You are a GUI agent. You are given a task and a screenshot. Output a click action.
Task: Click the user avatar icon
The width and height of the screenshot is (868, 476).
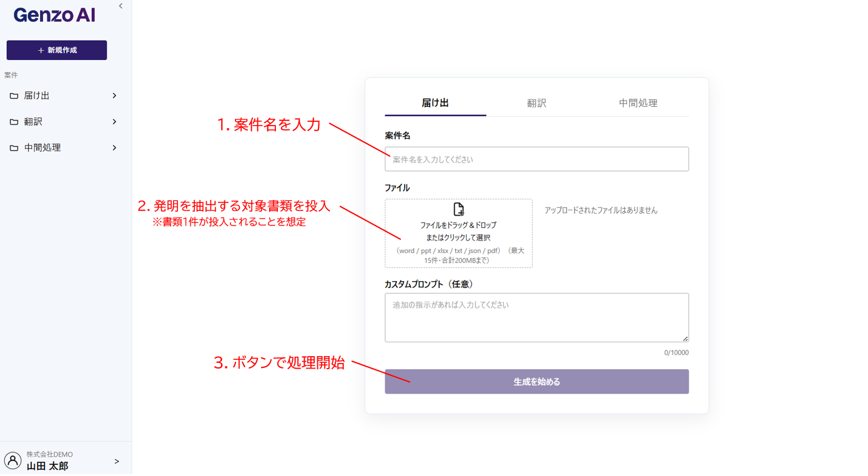pos(12,461)
